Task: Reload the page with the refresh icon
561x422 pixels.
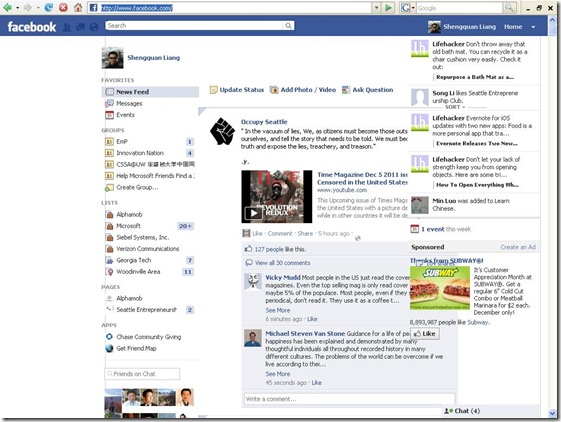Action: pyautogui.click(x=49, y=8)
